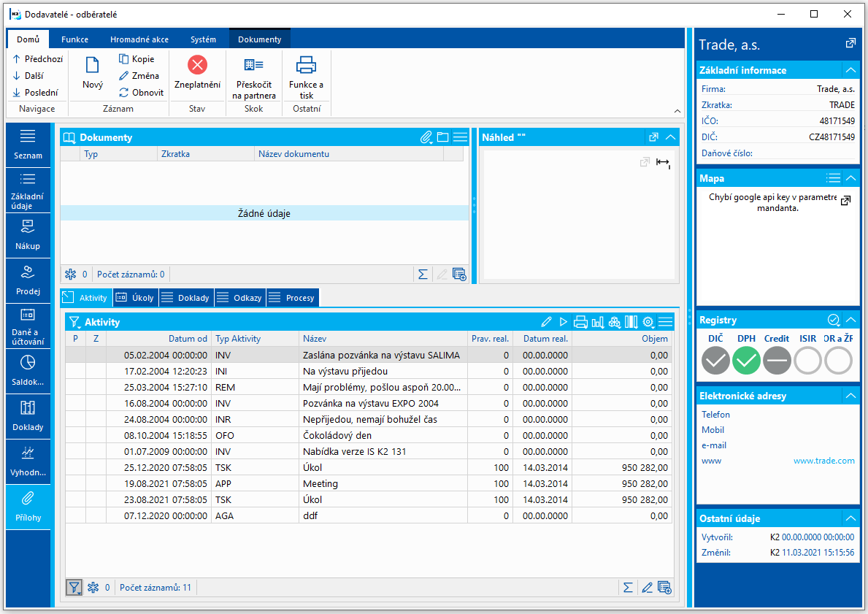Viewport: 868px width, 614px height.
Task: Click paperclip icon in Dokumenty header
Action: 426,137
